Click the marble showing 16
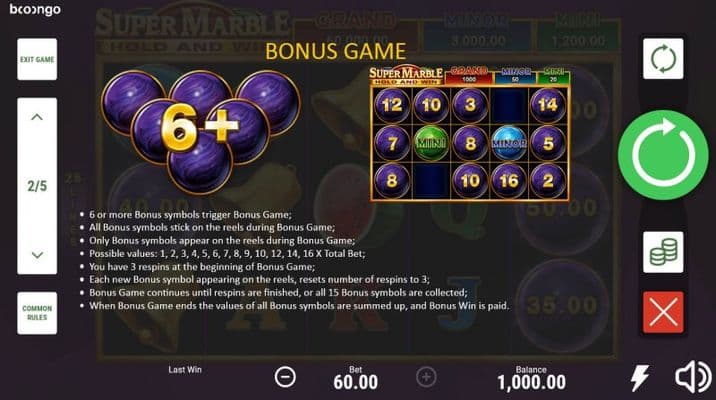 click(509, 181)
